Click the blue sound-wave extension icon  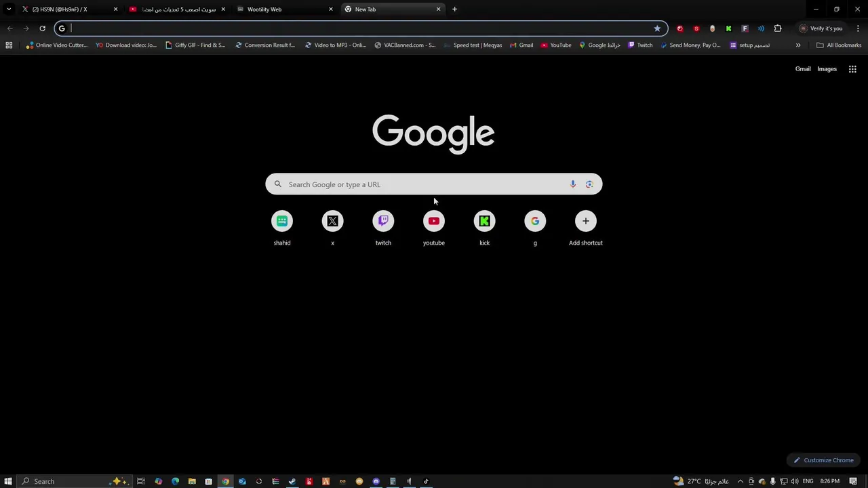pyautogui.click(x=761, y=28)
